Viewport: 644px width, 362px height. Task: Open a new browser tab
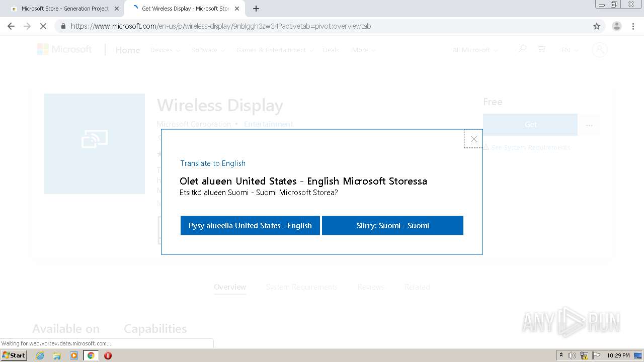coord(256,9)
